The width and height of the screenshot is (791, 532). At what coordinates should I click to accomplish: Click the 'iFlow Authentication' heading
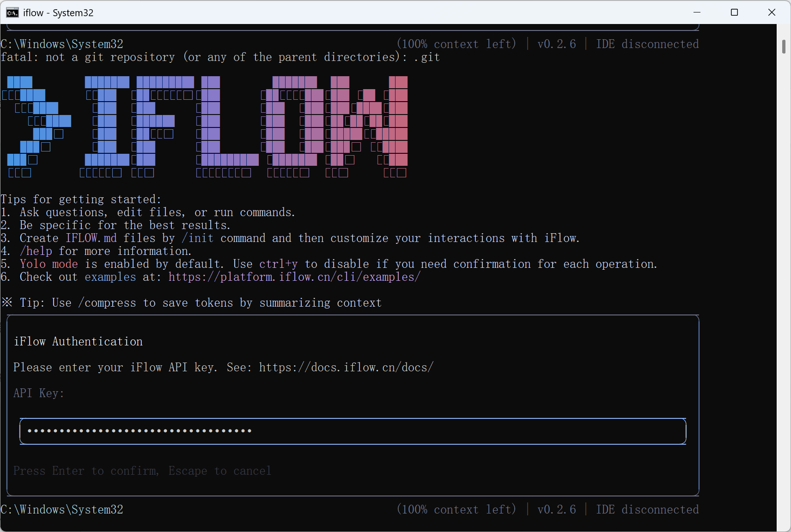[78, 342]
